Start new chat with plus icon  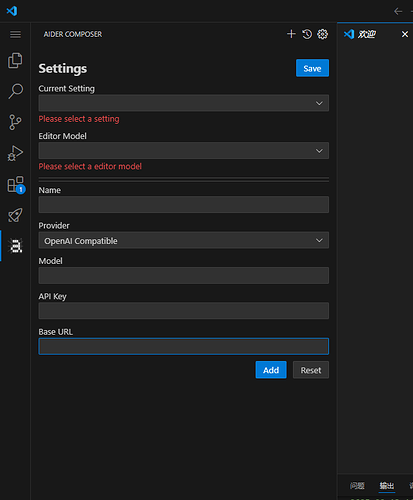pos(291,34)
